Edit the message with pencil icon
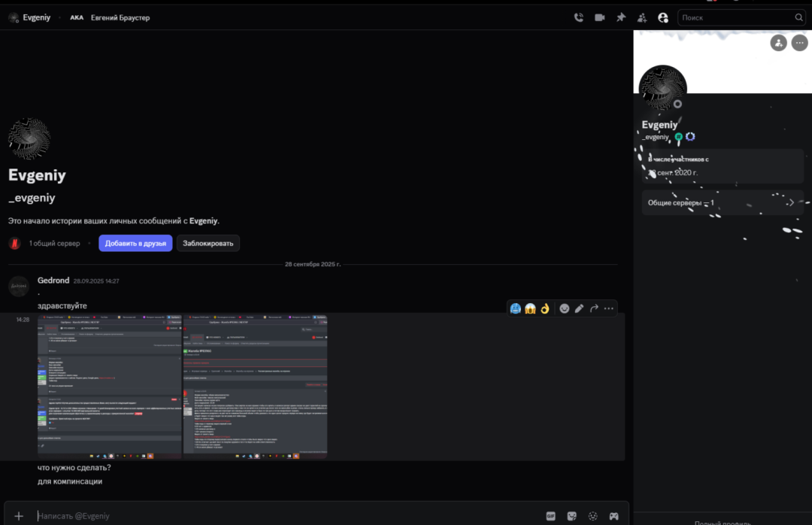 coord(579,308)
